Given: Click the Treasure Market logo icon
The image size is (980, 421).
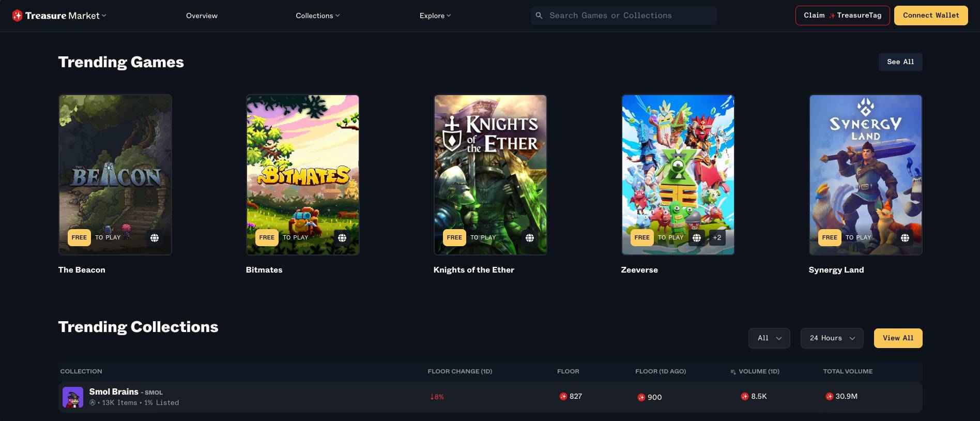Looking at the screenshot, I should 17,16.
